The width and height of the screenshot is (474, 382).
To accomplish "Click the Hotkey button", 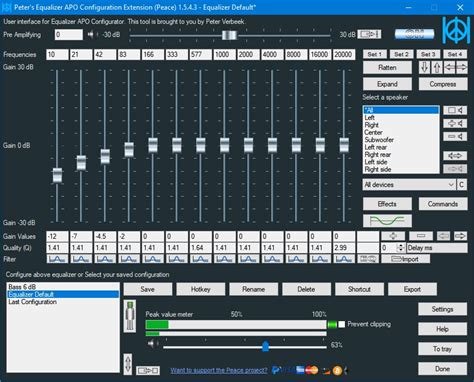I will 201,289.
